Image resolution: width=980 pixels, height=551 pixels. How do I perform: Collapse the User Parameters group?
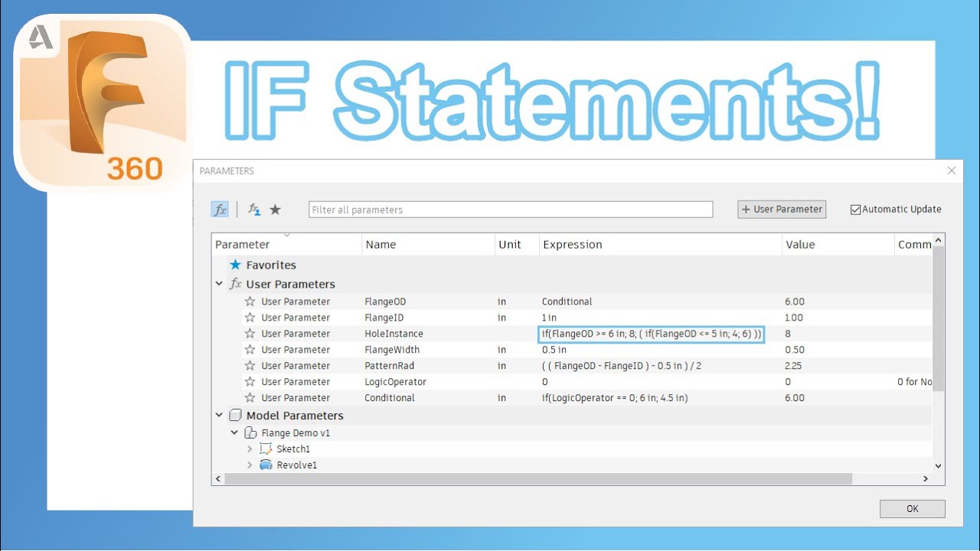click(x=220, y=284)
